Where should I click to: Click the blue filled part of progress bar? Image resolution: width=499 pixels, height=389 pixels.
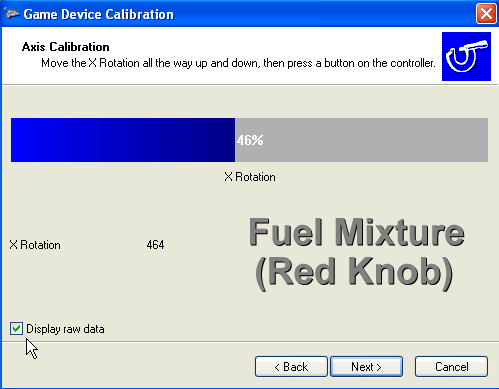123,140
